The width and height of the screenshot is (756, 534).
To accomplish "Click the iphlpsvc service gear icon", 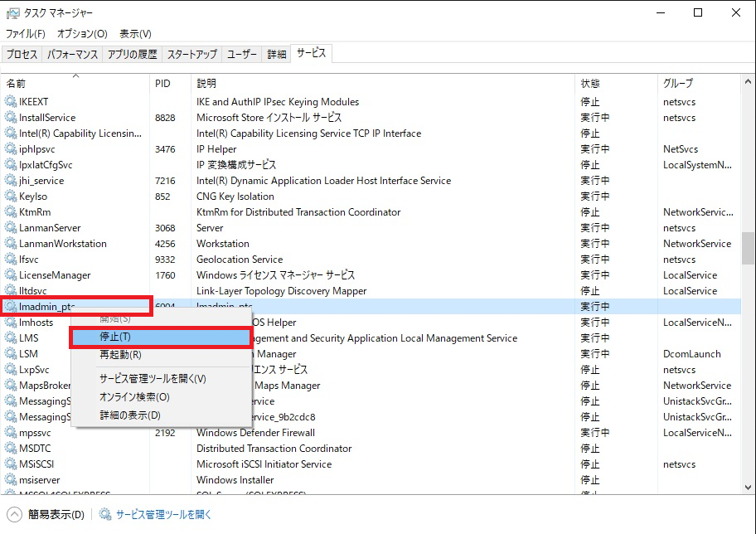I will point(11,148).
